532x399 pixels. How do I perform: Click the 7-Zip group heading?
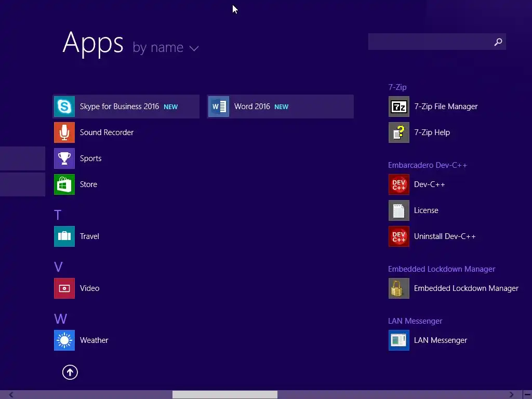(x=397, y=87)
